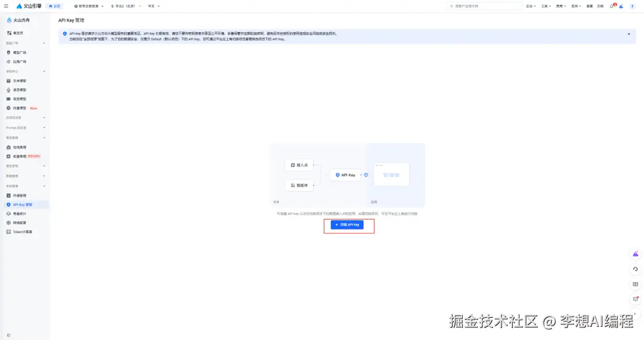The image size is (644, 340).
Task: Click the API Key 管理 page heading
Action: [x=71, y=20]
